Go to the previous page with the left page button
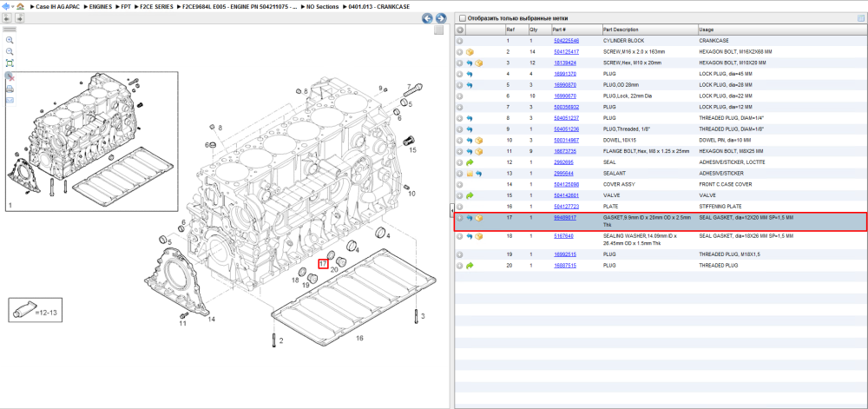868x409 pixels. tap(7, 18)
